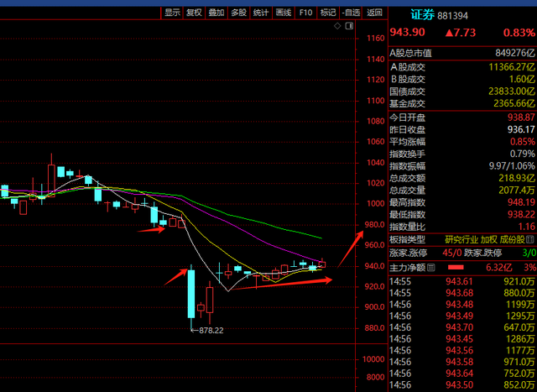This screenshot has width=537, height=392.
Task: Click the tick volume 1295万
Action: [520, 316]
